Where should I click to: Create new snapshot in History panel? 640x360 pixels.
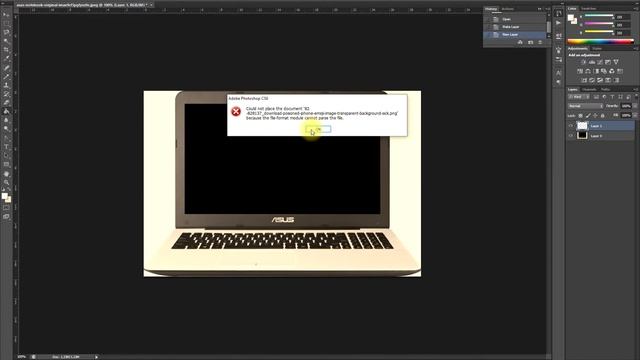click(530, 42)
